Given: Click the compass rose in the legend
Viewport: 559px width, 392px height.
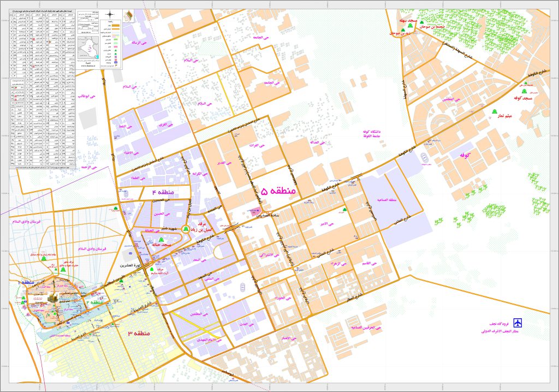Looking at the screenshot, I should point(111,15).
